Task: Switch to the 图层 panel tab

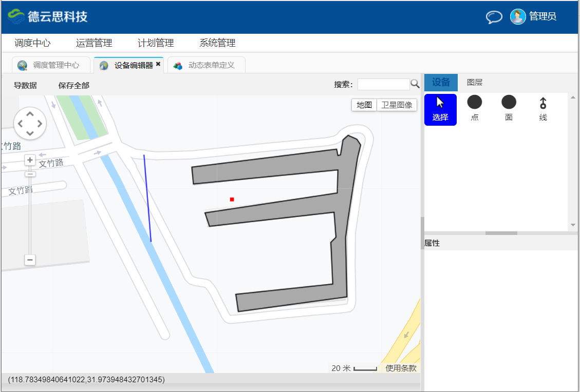Action: tap(474, 83)
